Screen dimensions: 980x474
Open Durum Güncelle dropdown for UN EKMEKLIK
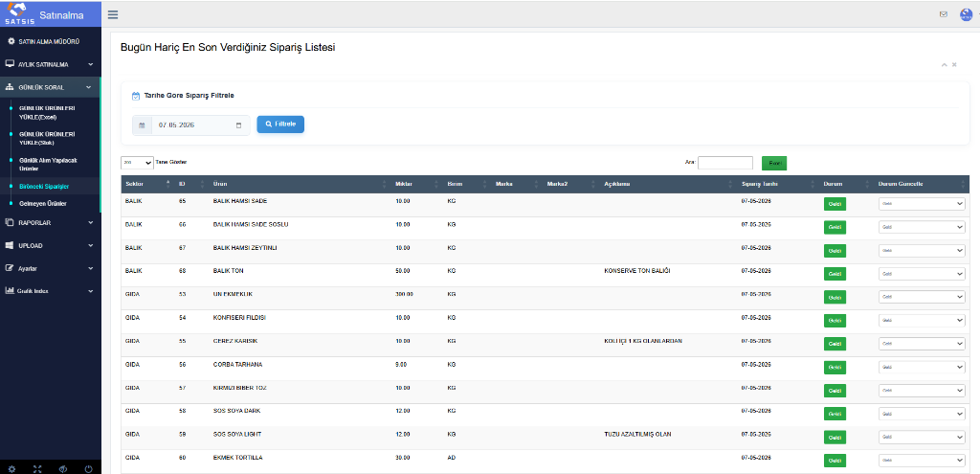pos(922,297)
